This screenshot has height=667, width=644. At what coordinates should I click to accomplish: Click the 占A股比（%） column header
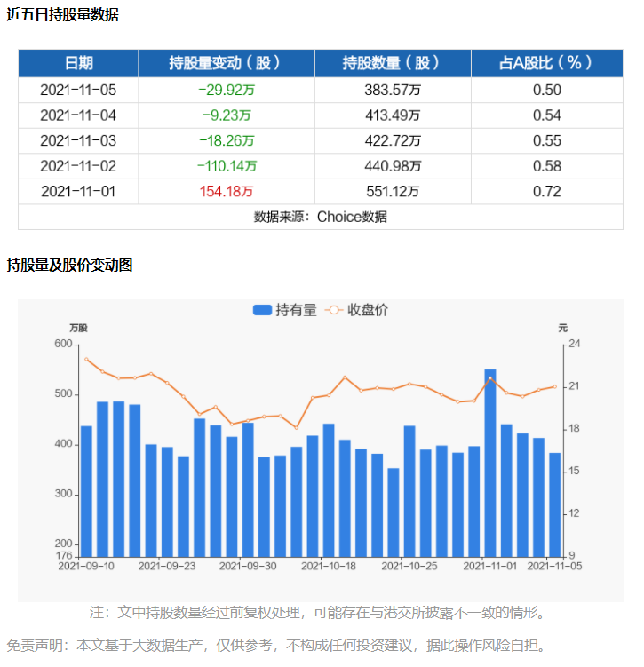[547, 63]
